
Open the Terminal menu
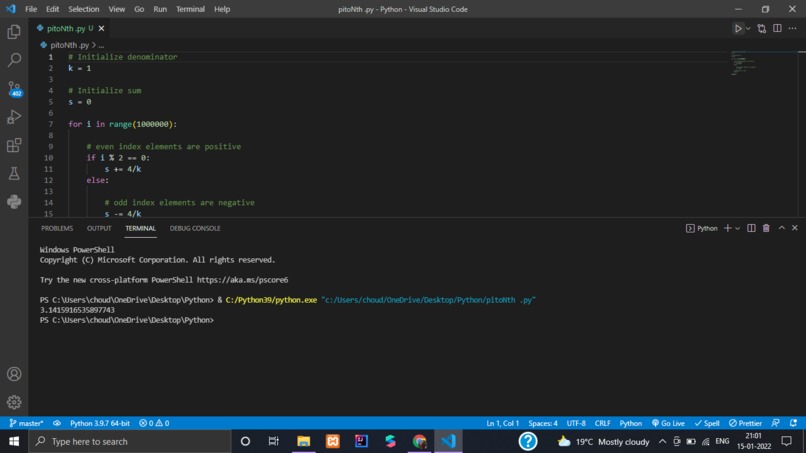pos(190,9)
